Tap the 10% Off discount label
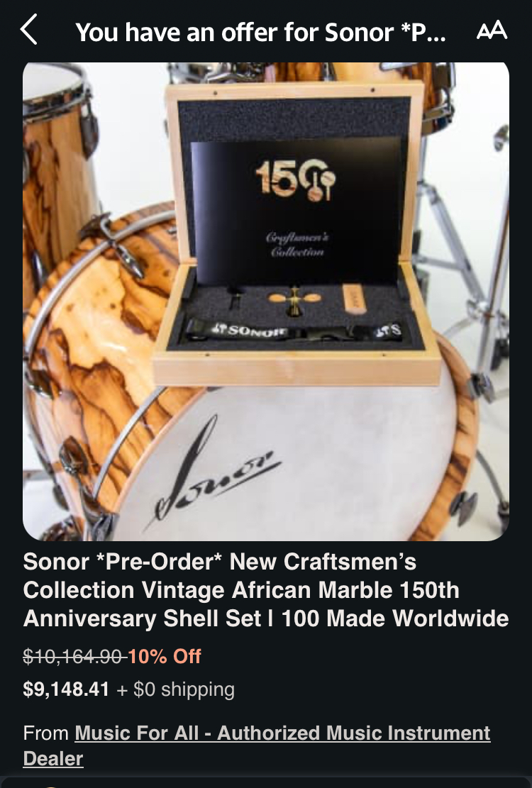532x788 pixels. [x=165, y=656]
